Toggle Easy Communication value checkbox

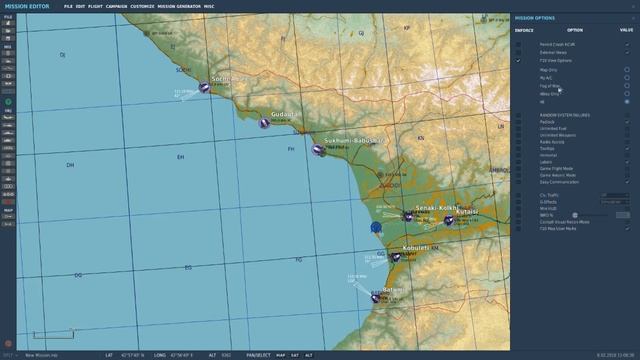[627, 182]
